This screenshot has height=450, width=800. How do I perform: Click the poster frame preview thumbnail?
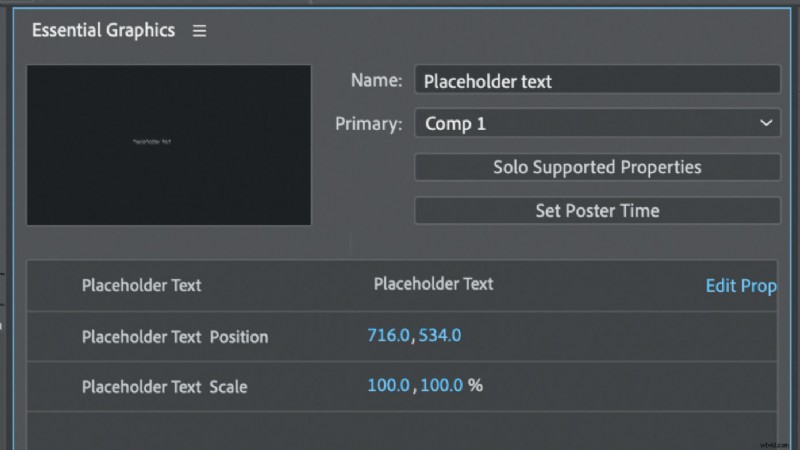pos(168,145)
